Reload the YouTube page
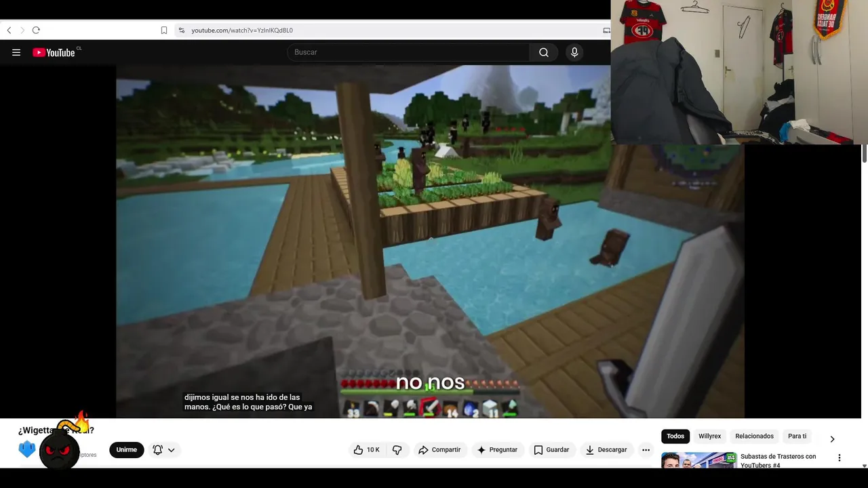This screenshot has height=488, width=868. 36,30
